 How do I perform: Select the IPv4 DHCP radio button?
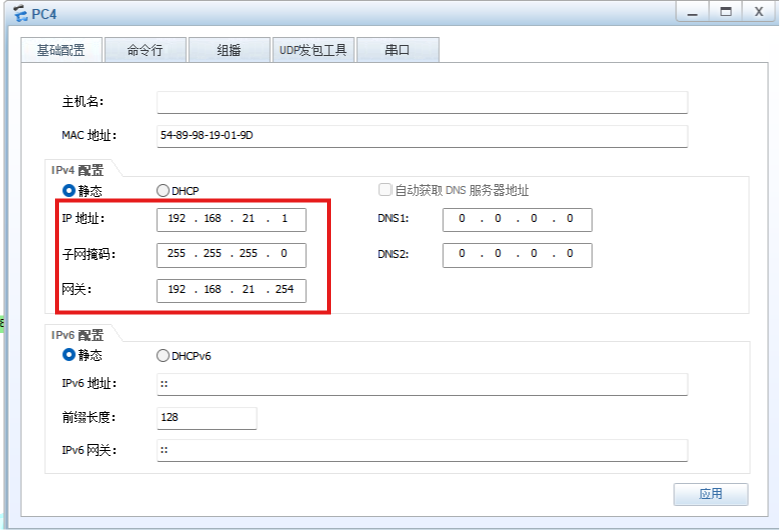click(163, 191)
